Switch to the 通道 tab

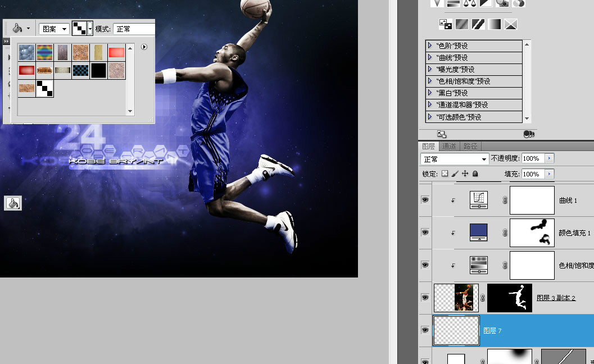(x=449, y=146)
